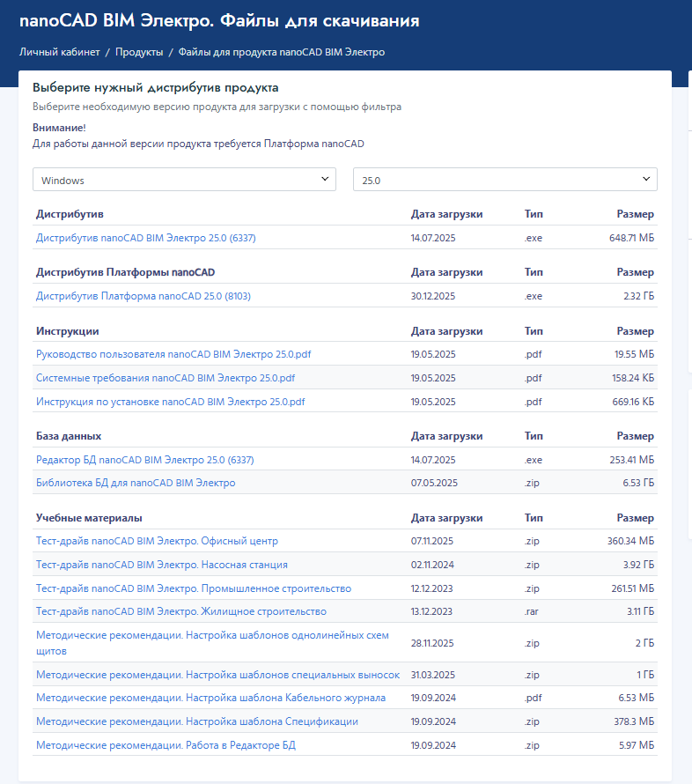Download Работа в Редакторе БД archive

[x=166, y=745]
